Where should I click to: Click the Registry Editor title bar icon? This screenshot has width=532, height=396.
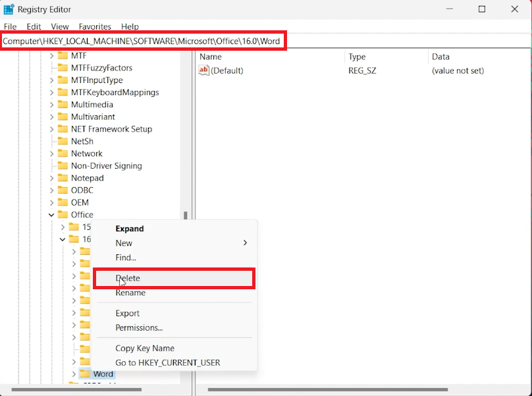pos(9,9)
